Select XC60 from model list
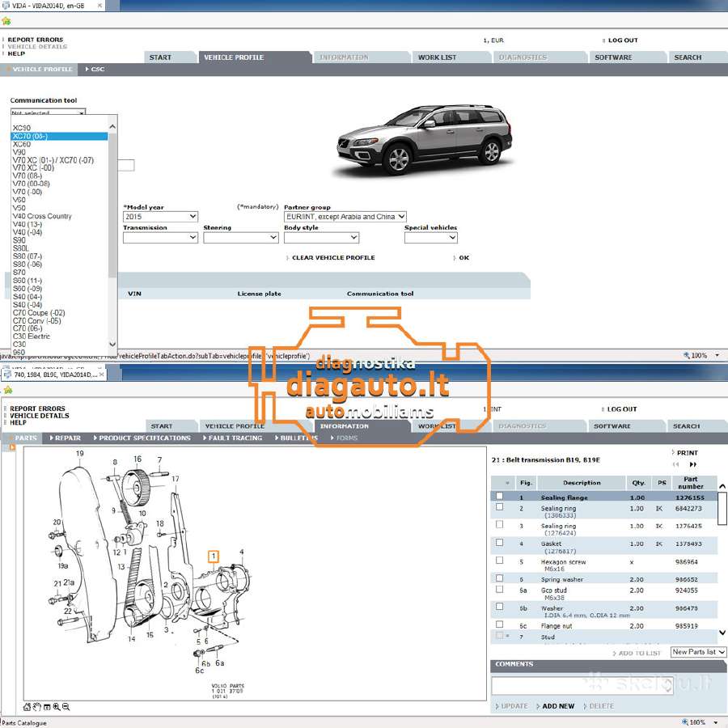Viewport: 728px width, 728px height. [x=59, y=144]
